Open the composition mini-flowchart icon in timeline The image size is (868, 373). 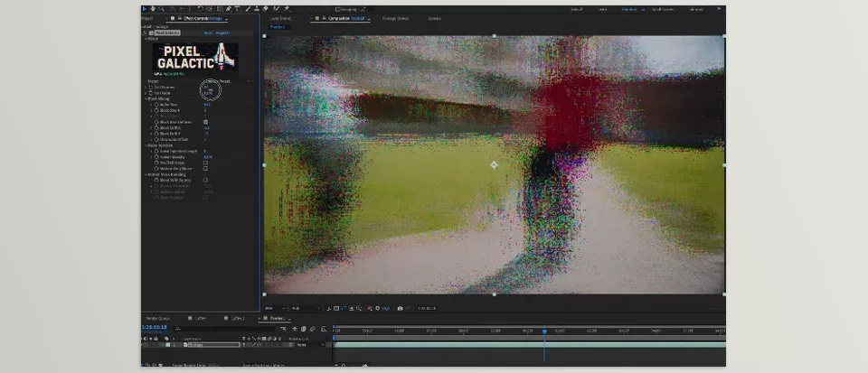click(283, 329)
